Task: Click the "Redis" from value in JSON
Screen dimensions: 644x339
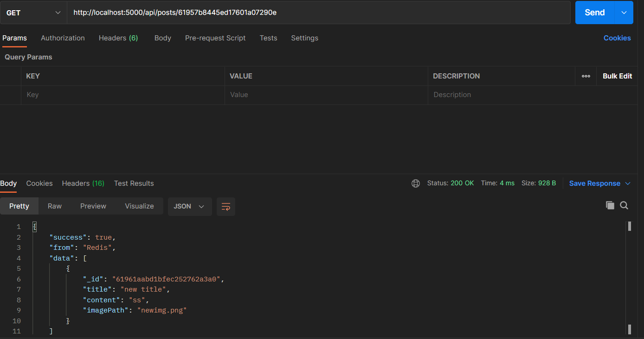Action: point(97,248)
